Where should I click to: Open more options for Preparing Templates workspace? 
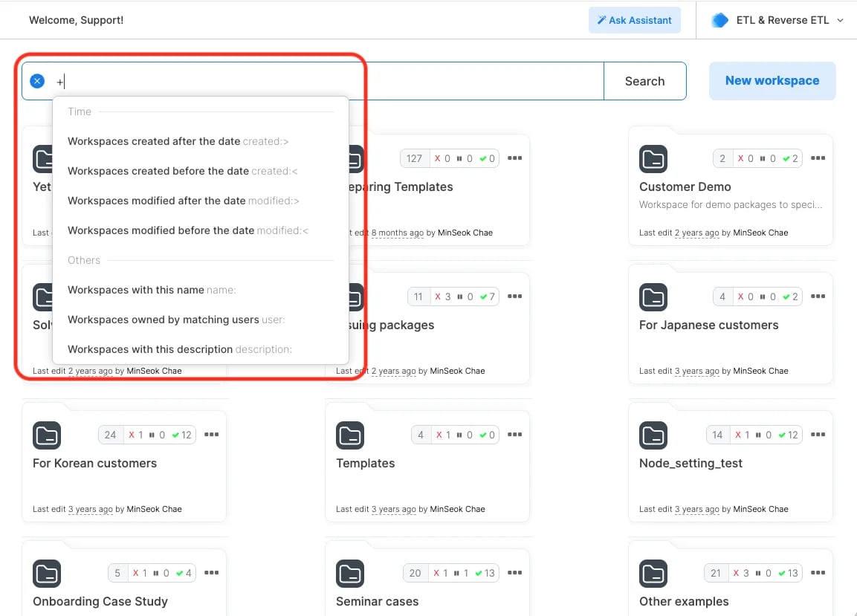tap(514, 158)
